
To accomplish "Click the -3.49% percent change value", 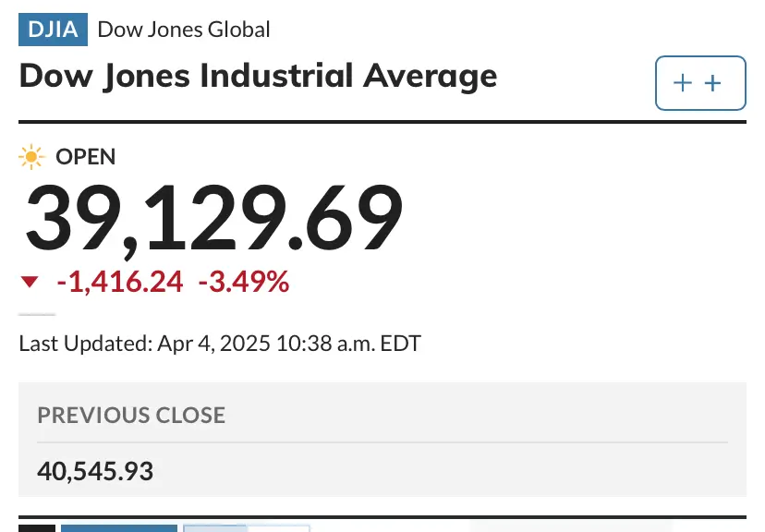I will 244,282.
